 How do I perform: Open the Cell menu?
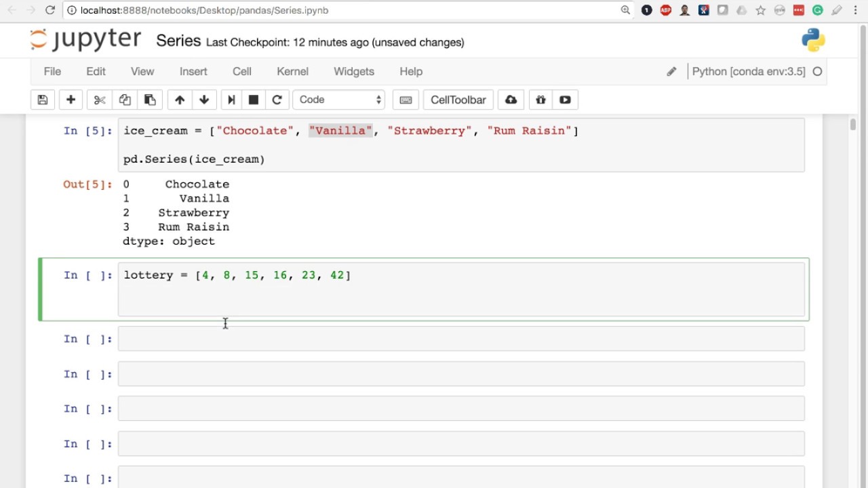pos(241,71)
